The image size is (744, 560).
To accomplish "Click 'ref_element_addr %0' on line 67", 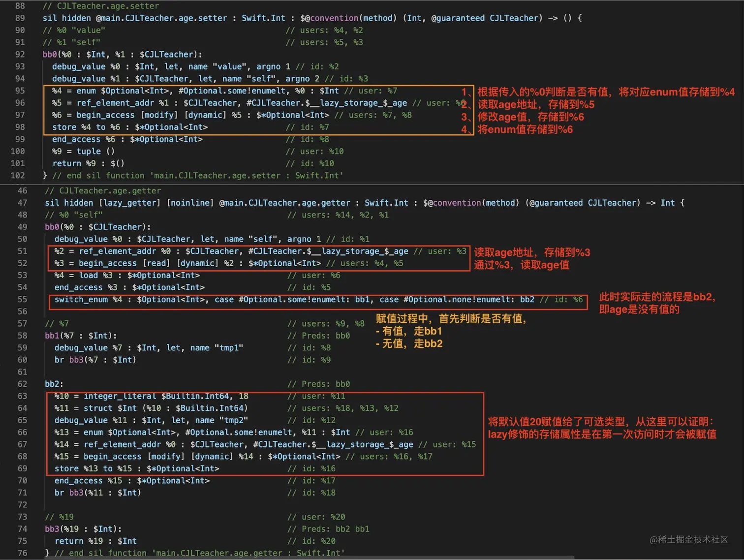I will click(x=129, y=444).
